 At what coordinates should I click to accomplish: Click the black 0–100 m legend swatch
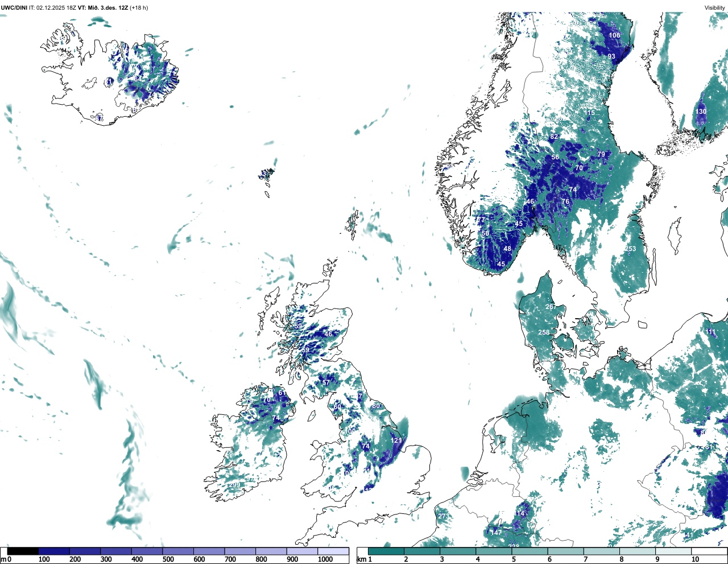coord(23,551)
